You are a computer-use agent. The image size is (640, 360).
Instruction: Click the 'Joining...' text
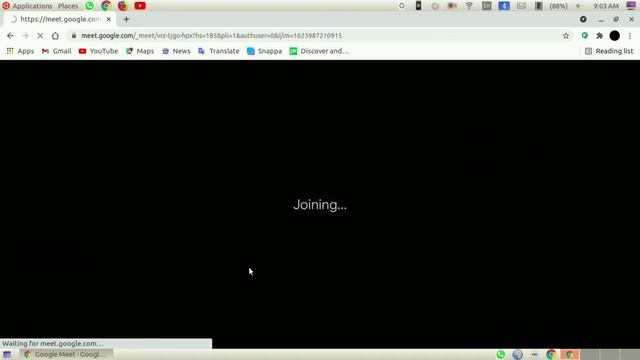[320, 204]
